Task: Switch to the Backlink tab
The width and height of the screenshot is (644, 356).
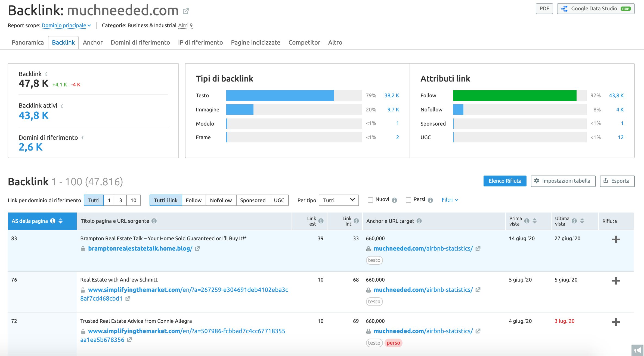Action: tap(63, 42)
